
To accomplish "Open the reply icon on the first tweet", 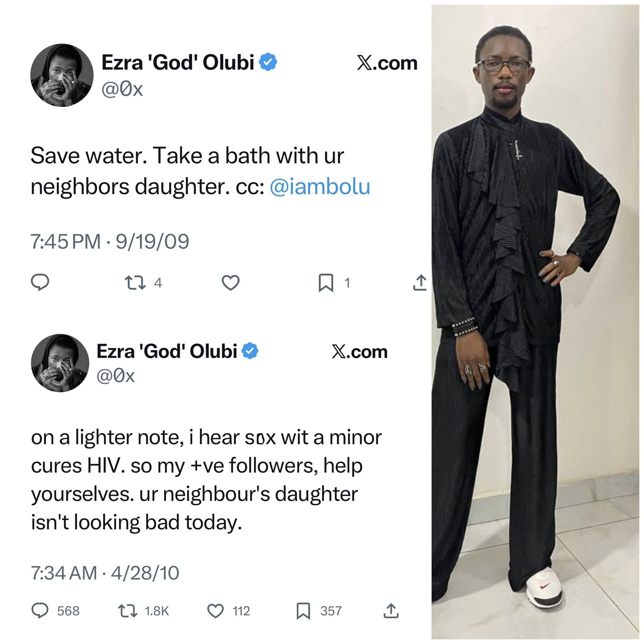I will coord(41,283).
